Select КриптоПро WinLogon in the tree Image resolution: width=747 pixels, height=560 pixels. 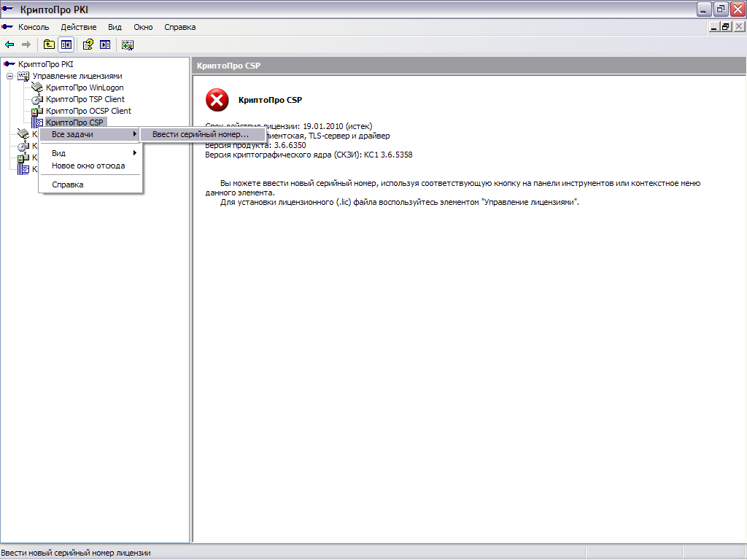(x=85, y=87)
